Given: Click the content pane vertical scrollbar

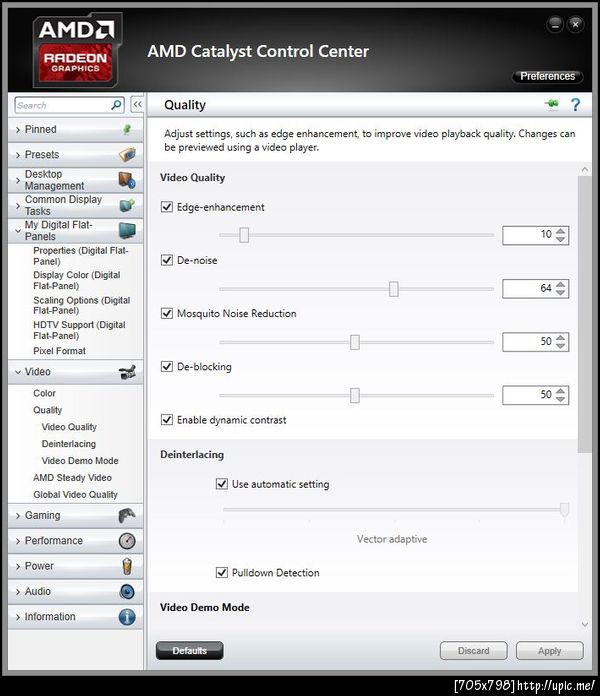Looking at the screenshot, I should [584, 314].
